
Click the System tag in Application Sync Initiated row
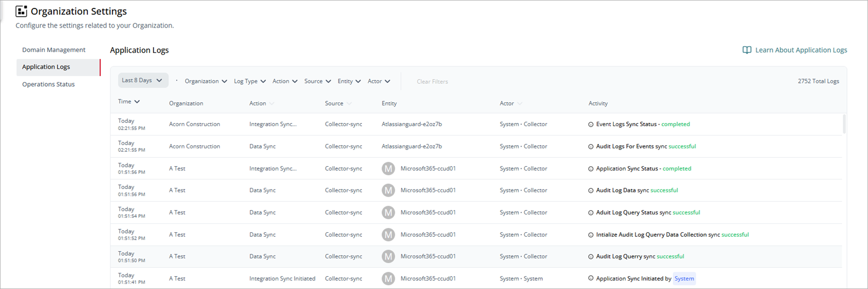point(684,278)
